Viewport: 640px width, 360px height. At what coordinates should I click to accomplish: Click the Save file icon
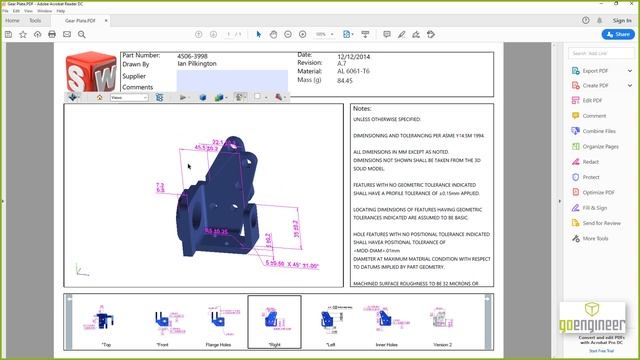click(8, 35)
